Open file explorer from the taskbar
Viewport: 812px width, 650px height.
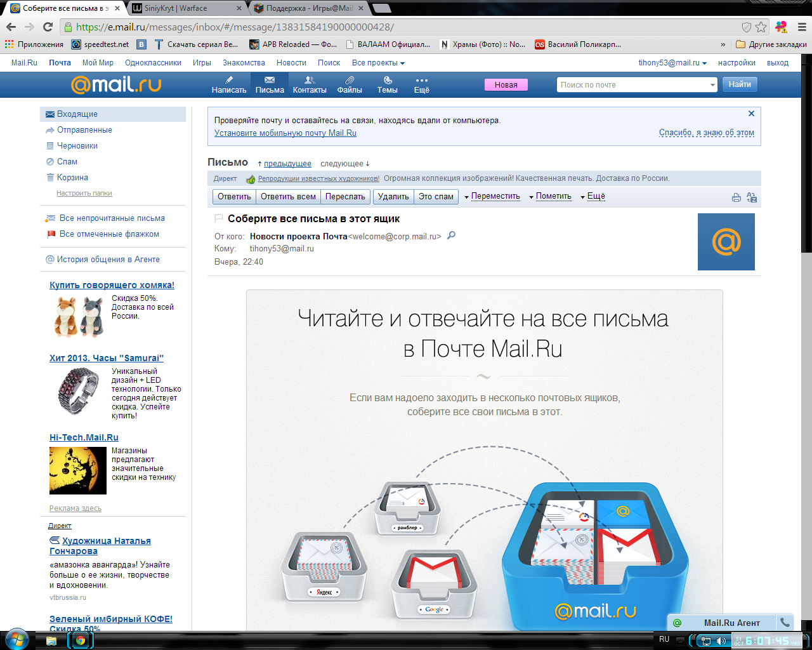point(51,640)
